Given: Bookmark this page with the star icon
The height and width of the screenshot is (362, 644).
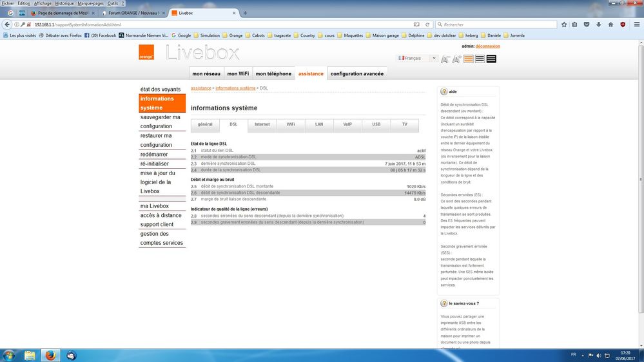Looking at the screenshot, I should (x=564, y=24).
